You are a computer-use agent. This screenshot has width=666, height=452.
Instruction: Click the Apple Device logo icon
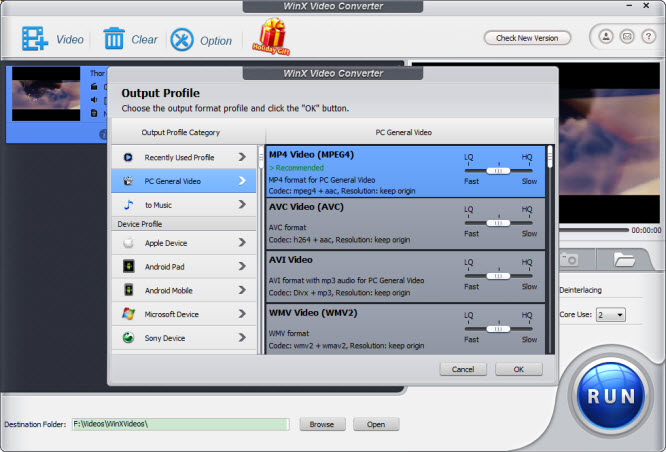tap(128, 243)
